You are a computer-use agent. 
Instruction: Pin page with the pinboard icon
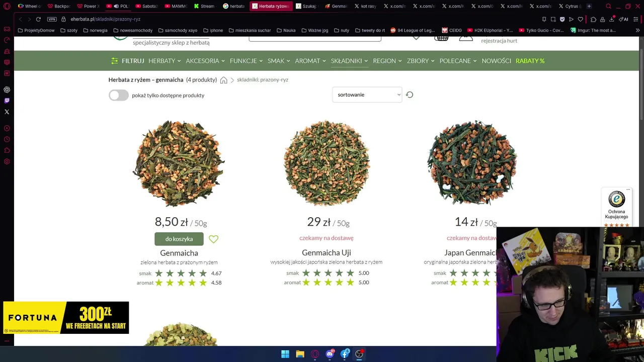pyautogui.click(x=544, y=19)
